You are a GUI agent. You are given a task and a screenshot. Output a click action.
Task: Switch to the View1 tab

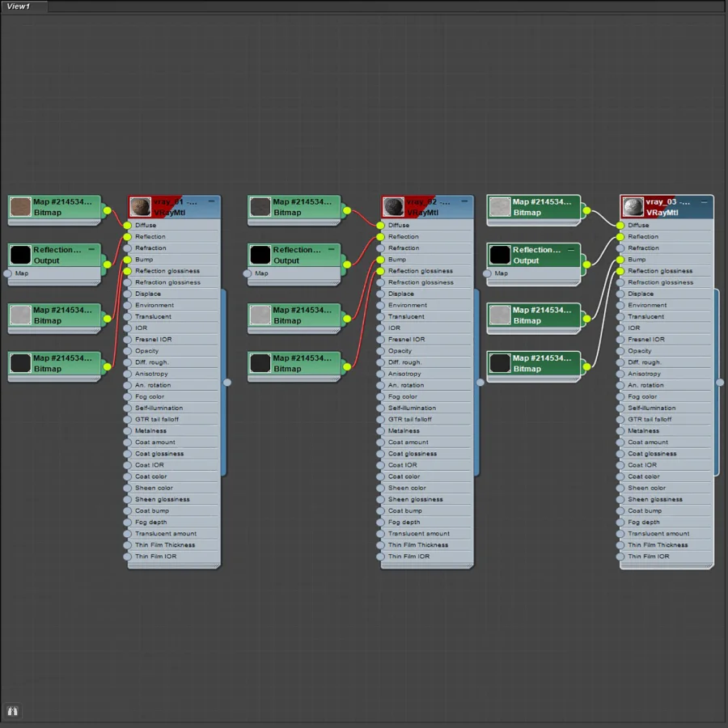click(x=19, y=6)
